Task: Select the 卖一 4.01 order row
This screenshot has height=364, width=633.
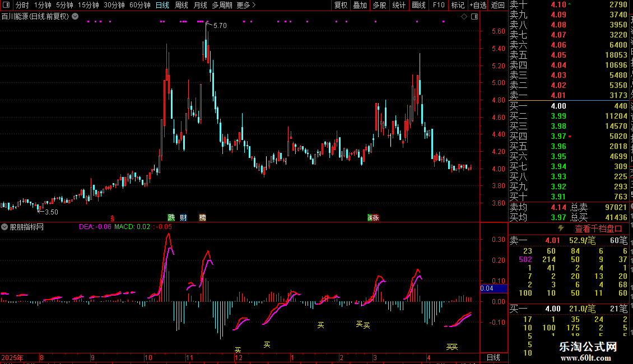Action: [x=569, y=95]
